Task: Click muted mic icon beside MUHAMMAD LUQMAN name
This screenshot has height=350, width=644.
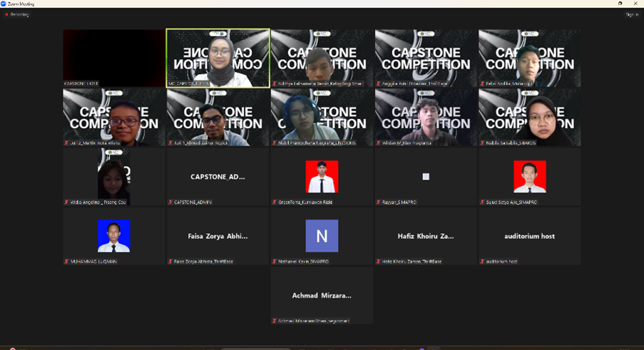Action: (x=66, y=262)
